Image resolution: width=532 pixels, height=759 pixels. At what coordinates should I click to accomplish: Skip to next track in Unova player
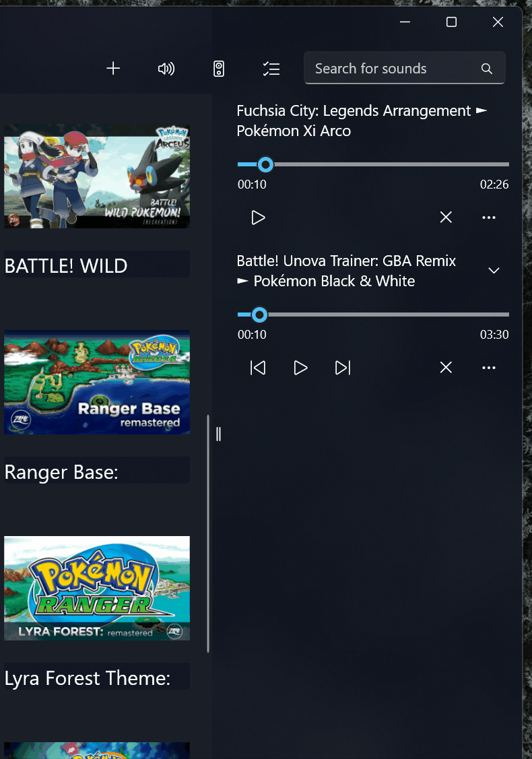click(343, 368)
